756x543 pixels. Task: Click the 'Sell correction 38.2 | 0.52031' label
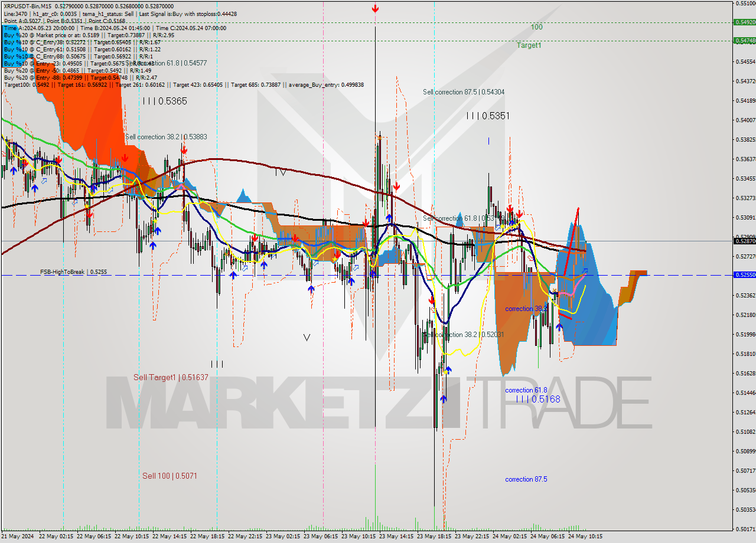point(464,335)
